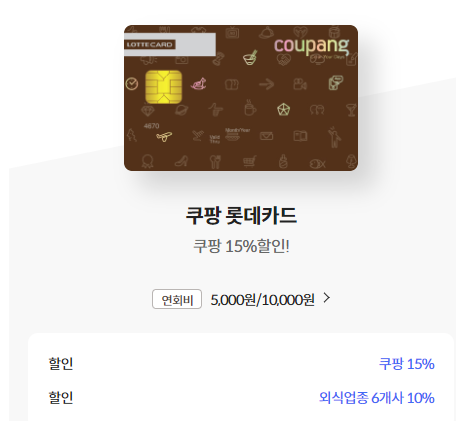Click the right arrow icon on the card
The image size is (456, 421).
267,84
